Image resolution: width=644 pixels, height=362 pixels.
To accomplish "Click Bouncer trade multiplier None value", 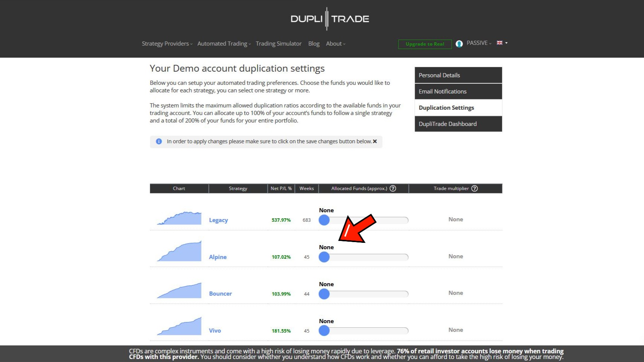I will [x=456, y=293].
